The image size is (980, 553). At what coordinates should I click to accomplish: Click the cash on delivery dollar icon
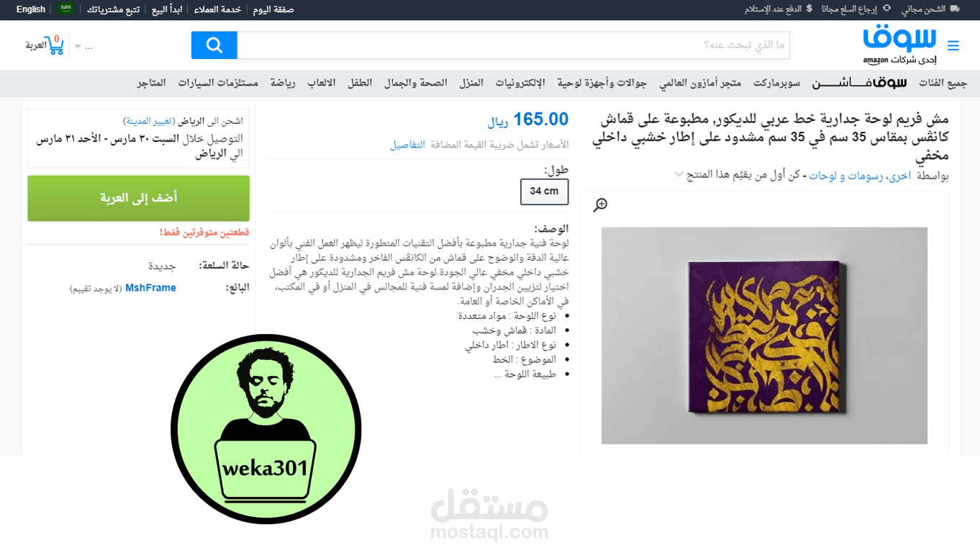pos(809,9)
